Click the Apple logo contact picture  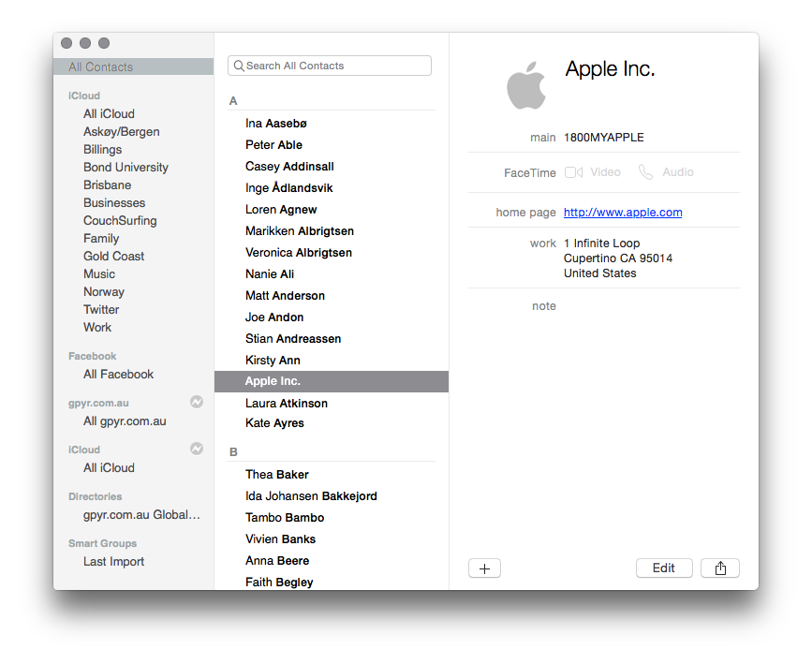pyautogui.click(x=526, y=85)
